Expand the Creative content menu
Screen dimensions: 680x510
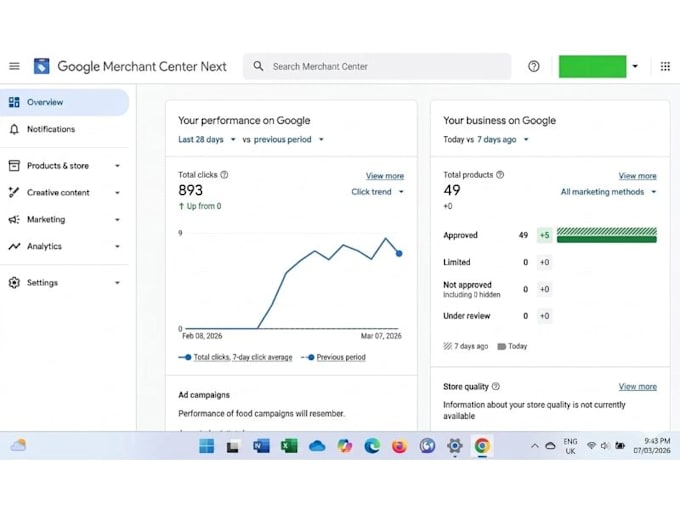click(117, 193)
